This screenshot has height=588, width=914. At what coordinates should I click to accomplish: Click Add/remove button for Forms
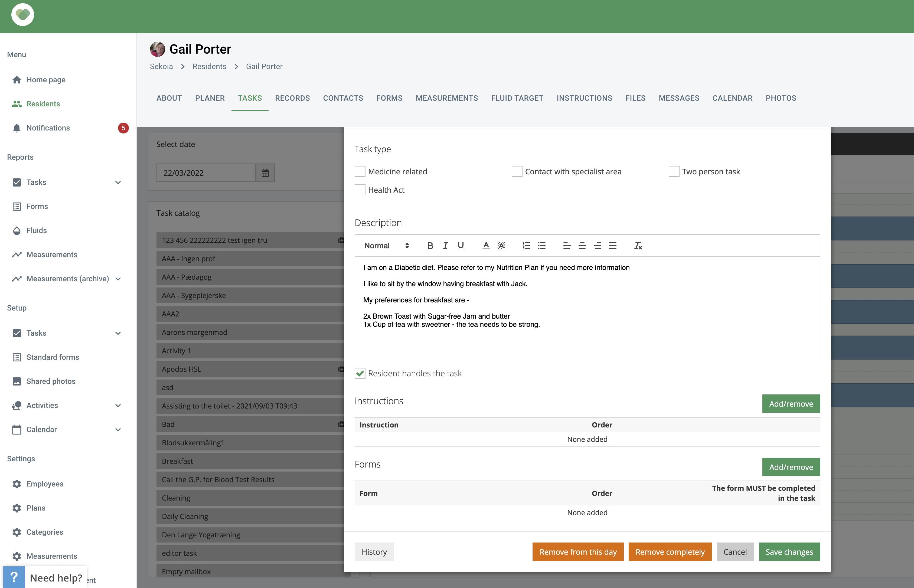click(791, 467)
